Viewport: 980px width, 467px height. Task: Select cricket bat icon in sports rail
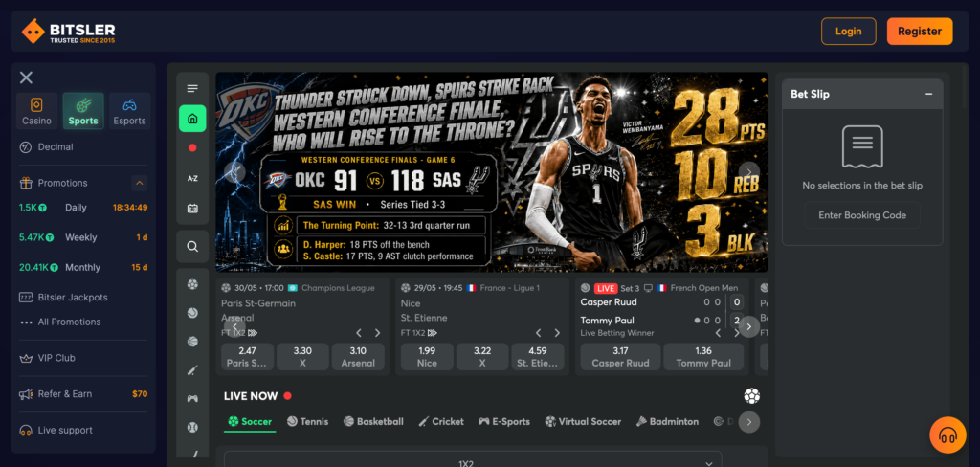(192, 370)
